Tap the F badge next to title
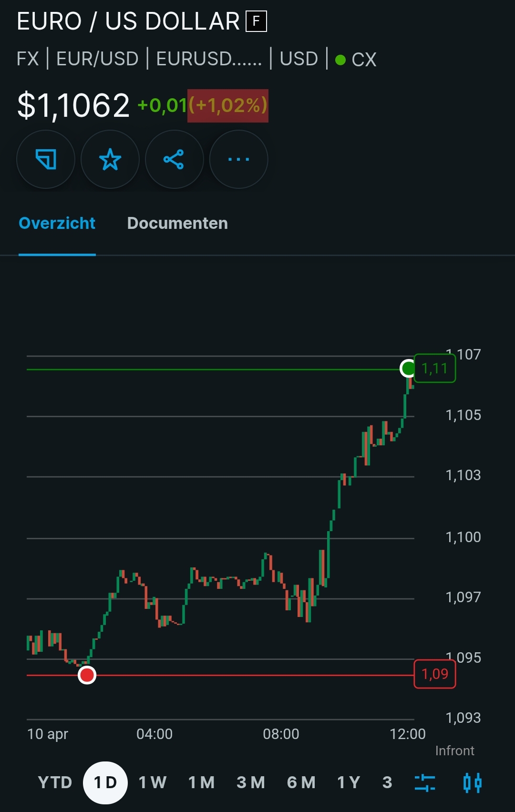 coord(256,21)
